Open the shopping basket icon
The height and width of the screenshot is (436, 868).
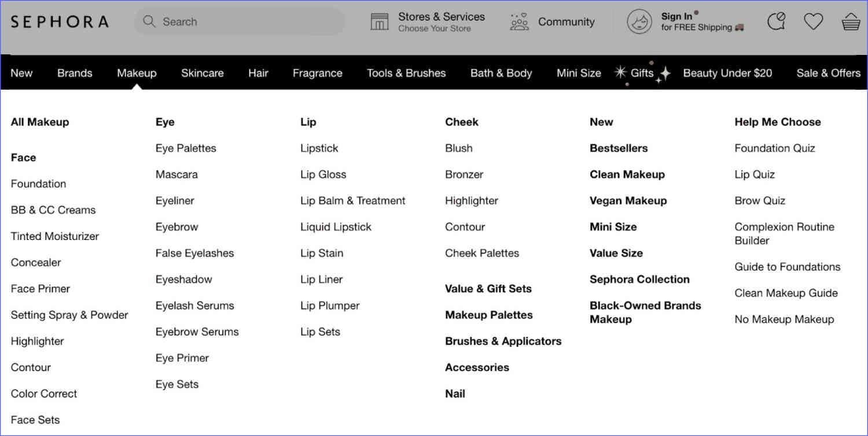pyautogui.click(x=851, y=21)
